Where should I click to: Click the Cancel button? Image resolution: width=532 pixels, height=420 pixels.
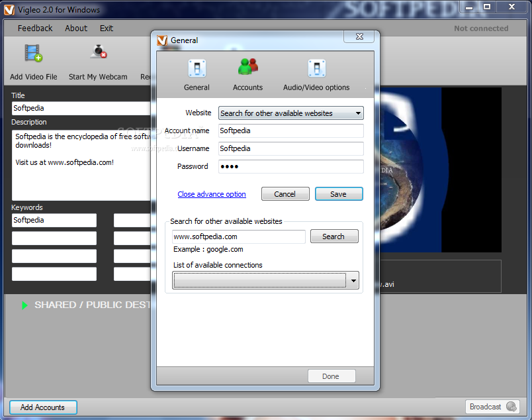pyautogui.click(x=285, y=194)
